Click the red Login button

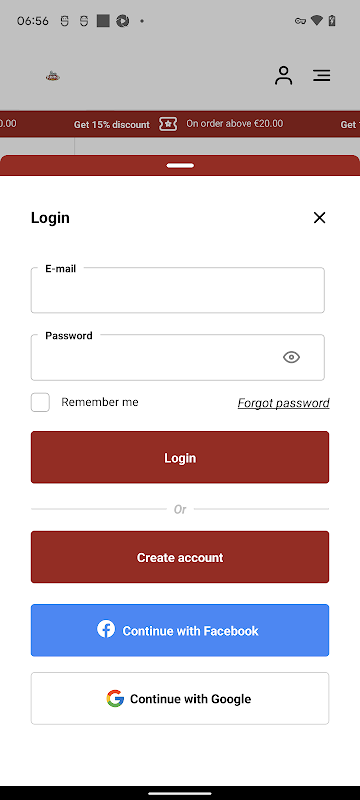(180, 457)
